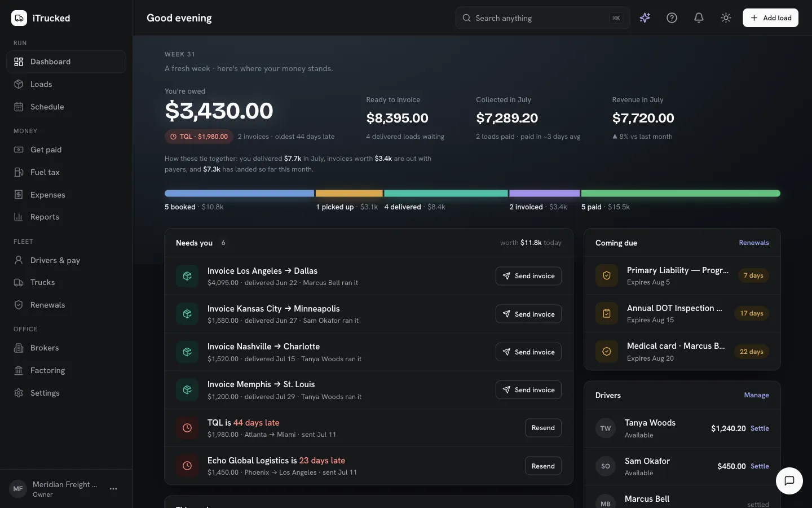Viewport: 812px width, 508px height.
Task: Click package icon for Nashville → Charlotte
Action: click(187, 352)
